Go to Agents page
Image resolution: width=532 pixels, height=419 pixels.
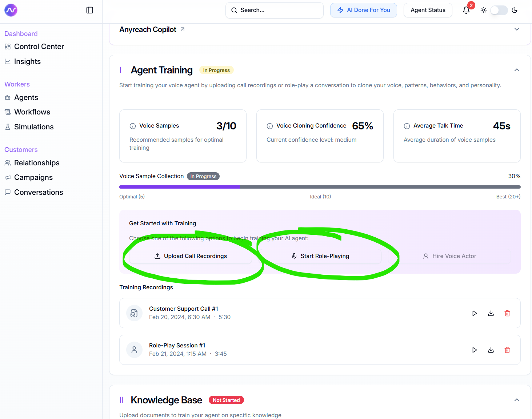coord(21,97)
